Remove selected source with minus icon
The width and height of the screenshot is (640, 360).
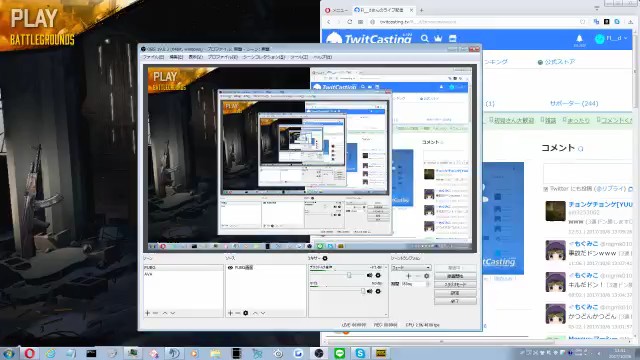[238, 313]
